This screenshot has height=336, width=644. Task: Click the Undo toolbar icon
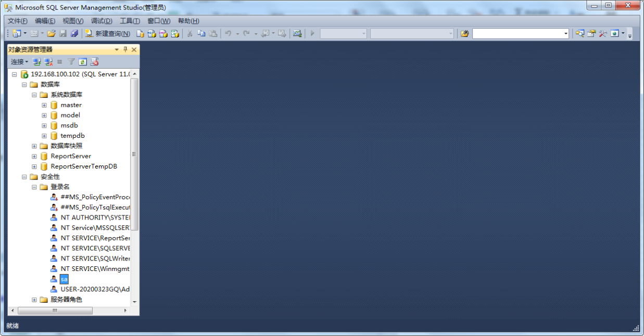[x=229, y=33]
